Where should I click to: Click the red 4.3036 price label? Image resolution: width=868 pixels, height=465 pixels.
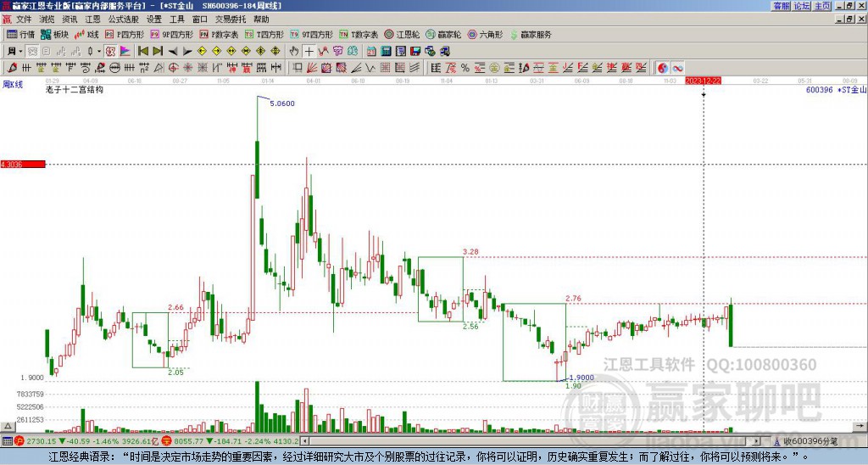[23, 164]
